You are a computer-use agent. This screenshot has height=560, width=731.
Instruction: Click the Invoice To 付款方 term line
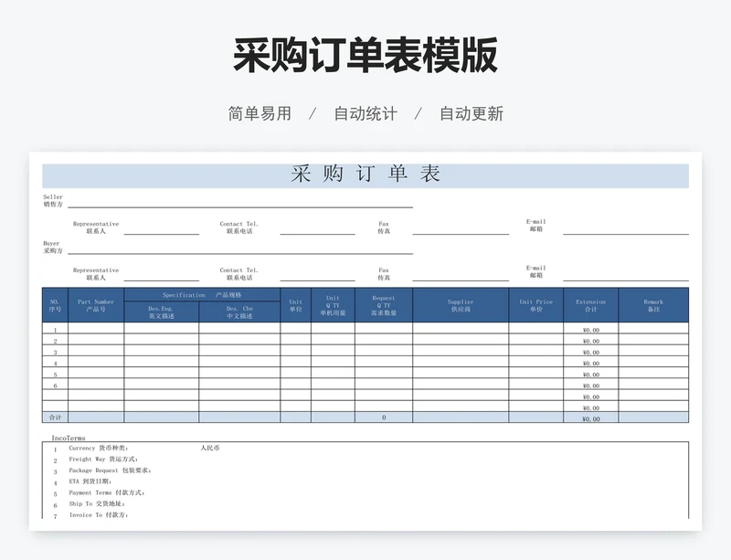[99, 515]
